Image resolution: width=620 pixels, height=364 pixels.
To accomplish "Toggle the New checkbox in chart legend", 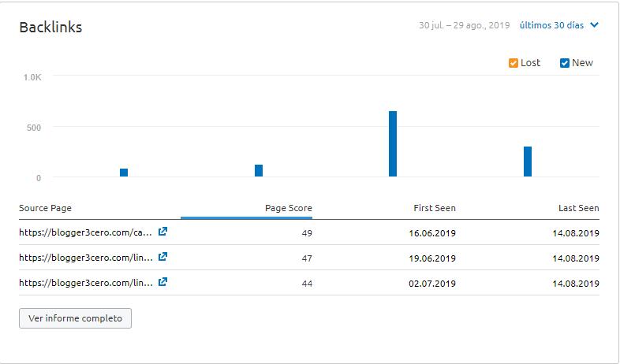I will click(x=565, y=63).
